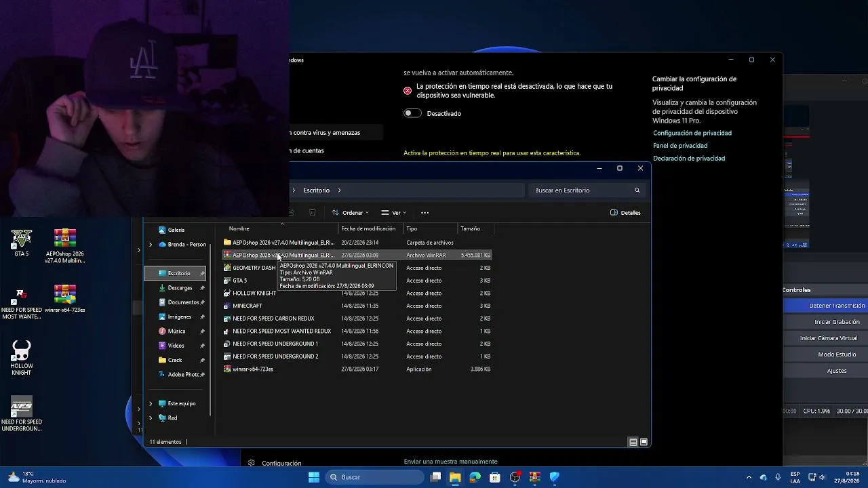
Task: Open the Crack folder in navigation pane
Action: (176, 360)
